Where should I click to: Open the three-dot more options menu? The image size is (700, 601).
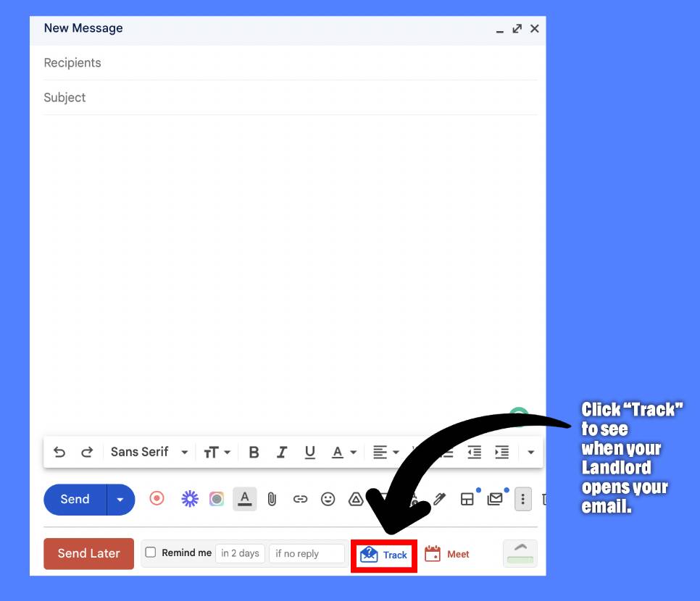point(522,499)
